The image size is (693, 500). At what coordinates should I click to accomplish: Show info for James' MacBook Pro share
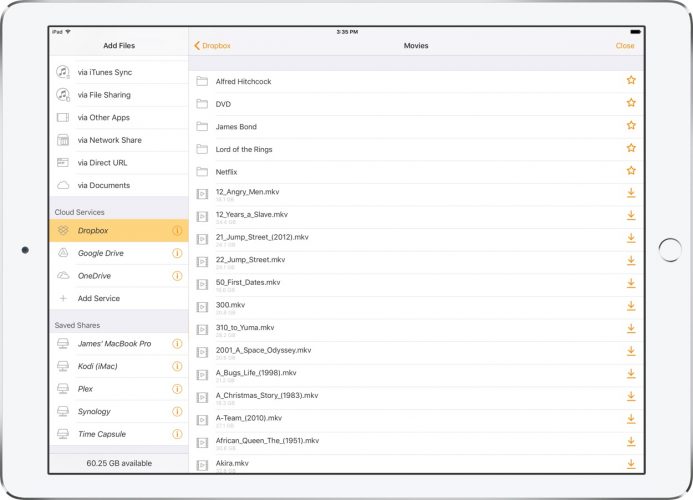177,344
